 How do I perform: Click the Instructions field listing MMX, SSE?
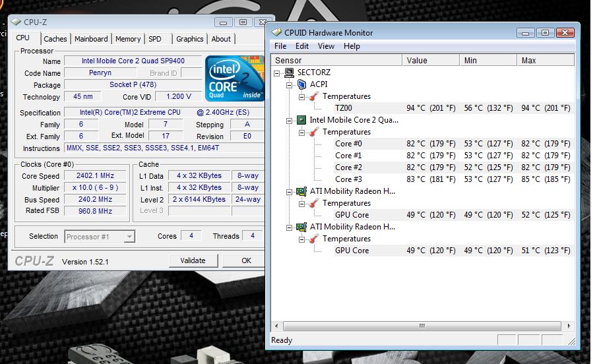[x=164, y=148]
